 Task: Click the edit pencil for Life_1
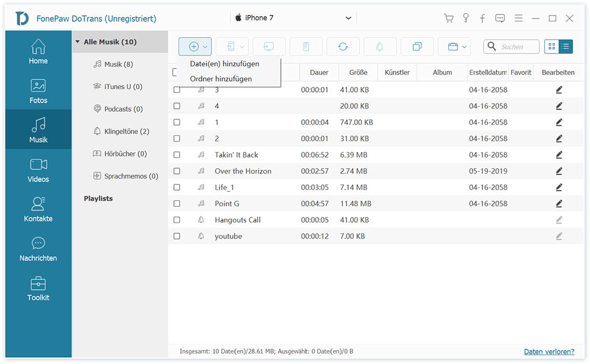coord(559,187)
